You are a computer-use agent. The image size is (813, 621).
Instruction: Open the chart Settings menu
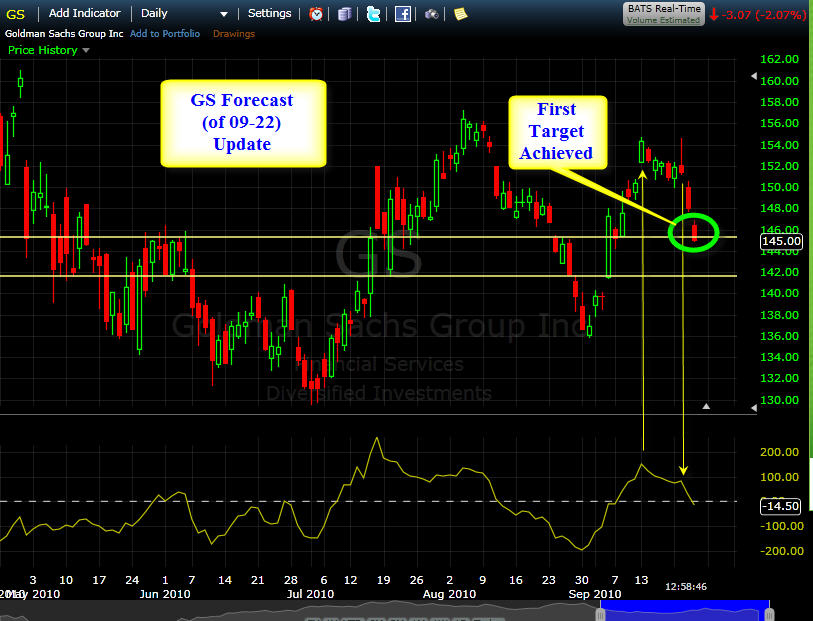click(x=269, y=13)
